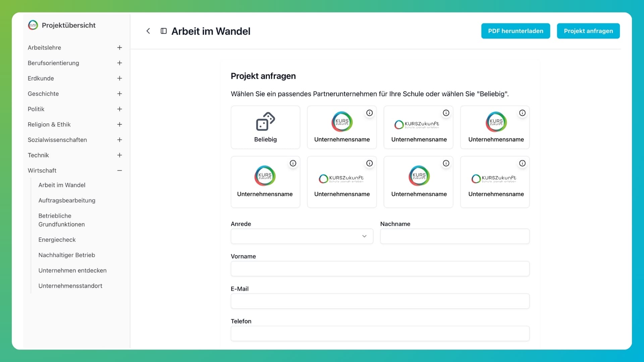
Task: Expand the Technik section with the plus control
Action: tap(120, 155)
